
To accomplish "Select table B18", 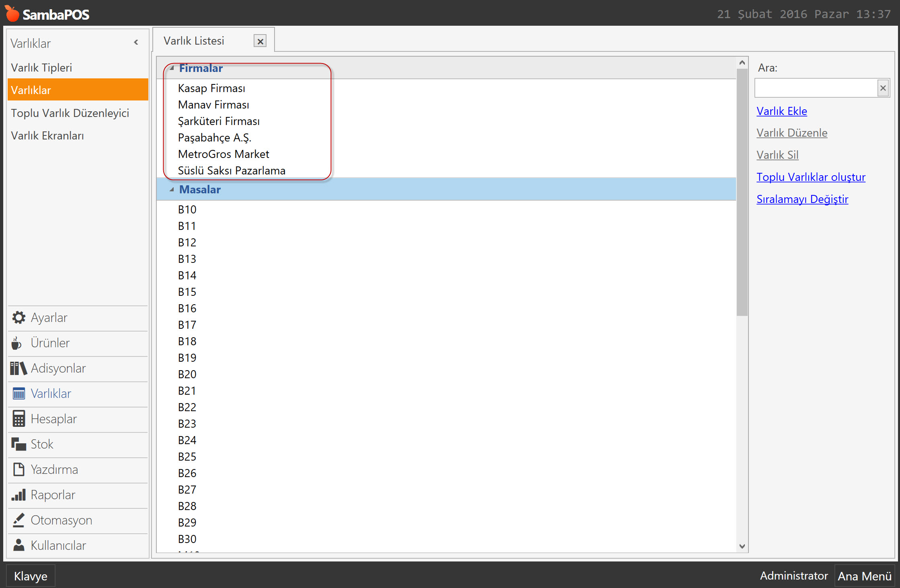I will click(446, 341).
